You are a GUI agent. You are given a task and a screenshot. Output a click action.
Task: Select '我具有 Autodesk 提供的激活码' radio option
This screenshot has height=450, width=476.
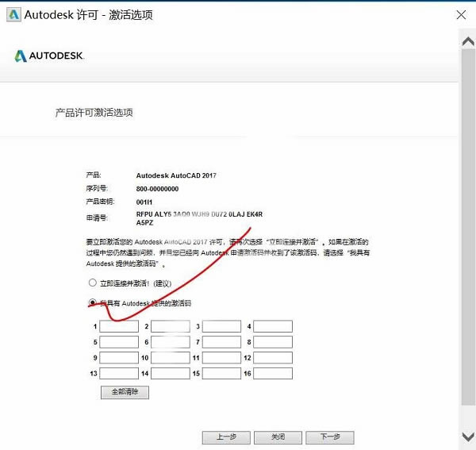pos(92,302)
